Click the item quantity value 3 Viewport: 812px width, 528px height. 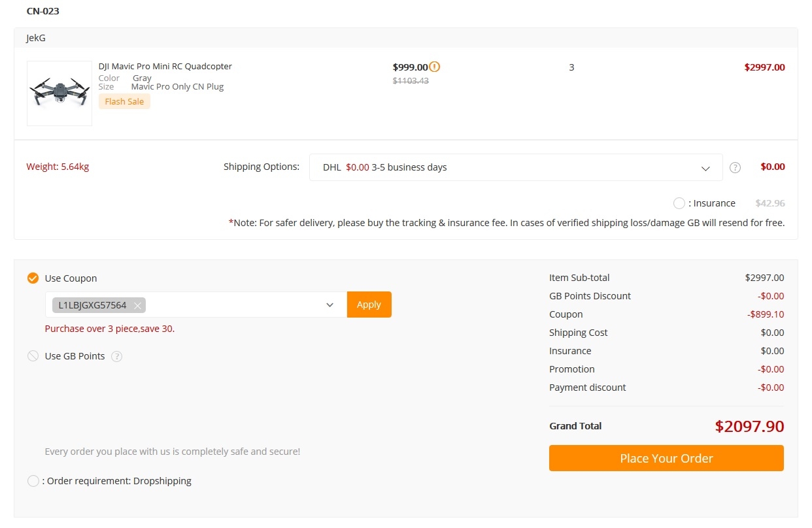click(571, 67)
